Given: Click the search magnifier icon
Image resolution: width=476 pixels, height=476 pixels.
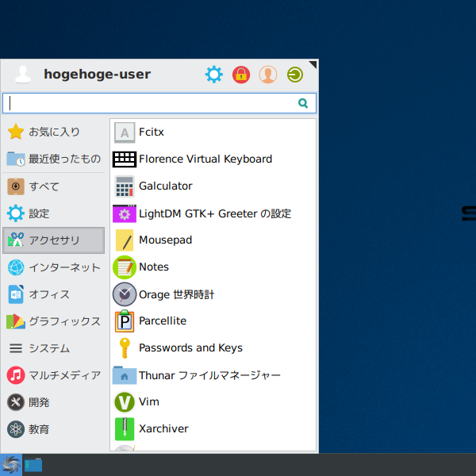Looking at the screenshot, I should (x=303, y=103).
